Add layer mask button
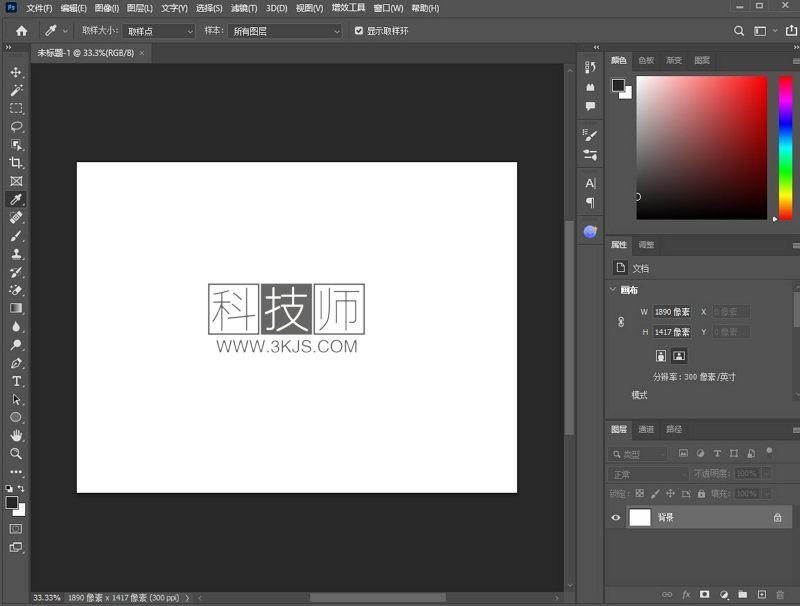This screenshot has height=606, width=800. (x=705, y=594)
